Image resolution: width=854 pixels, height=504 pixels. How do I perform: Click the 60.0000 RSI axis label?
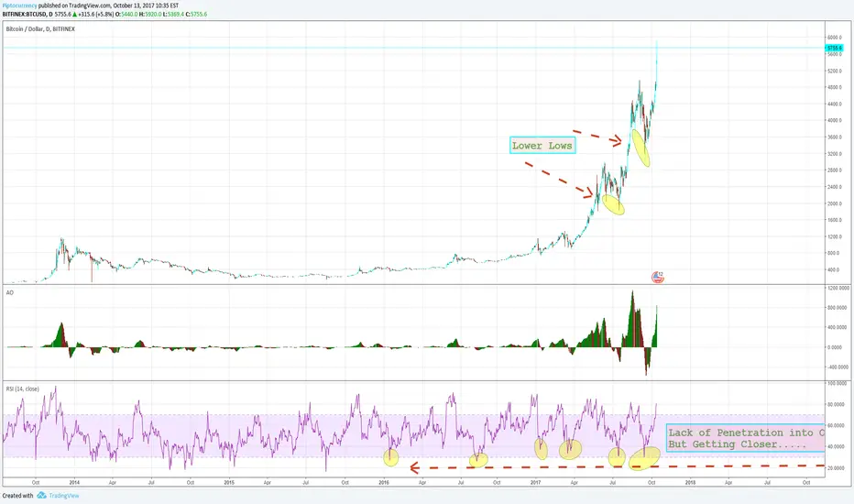pyautogui.click(x=838, y=425)
